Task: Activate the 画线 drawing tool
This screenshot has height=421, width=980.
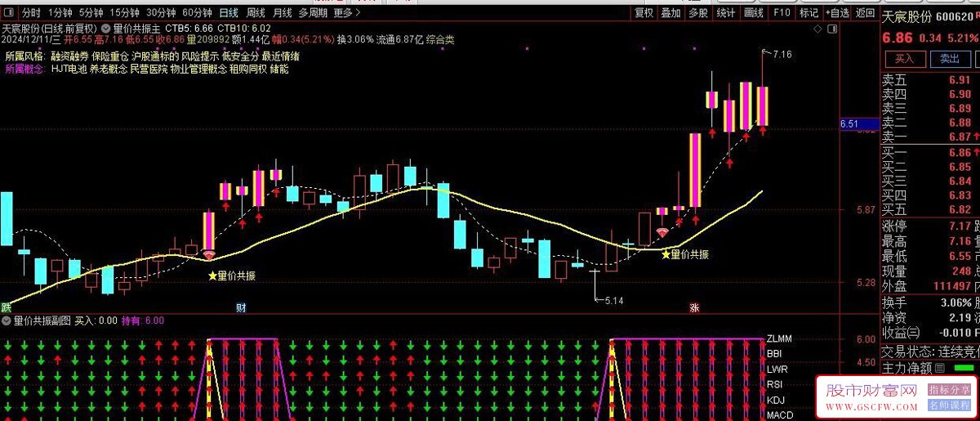Action: tap(753, 13)
